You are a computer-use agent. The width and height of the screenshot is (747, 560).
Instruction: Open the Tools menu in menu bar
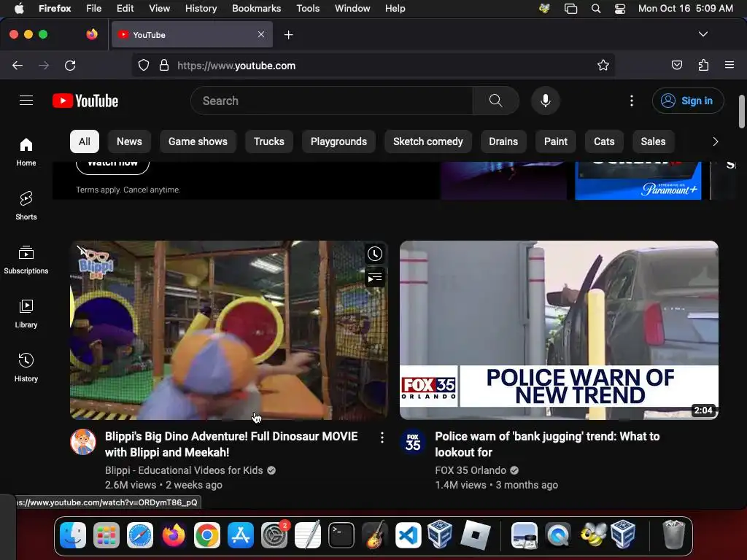[308, 8]
